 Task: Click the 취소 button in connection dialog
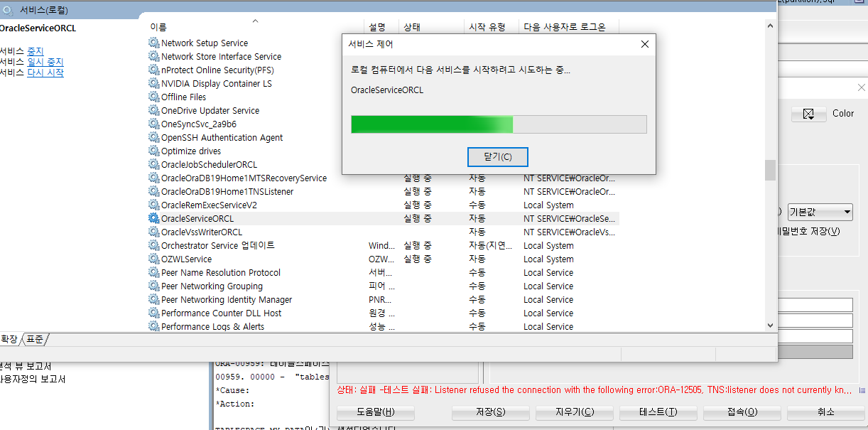[x=825, y=412]
